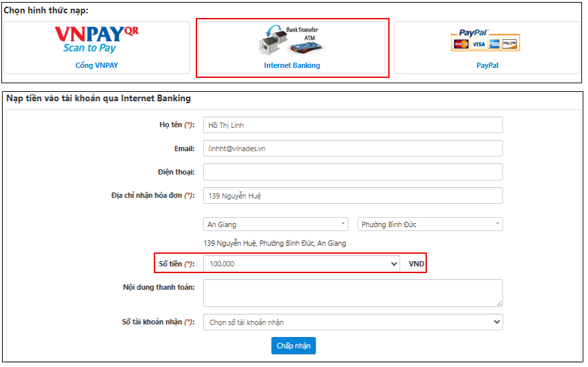The image size is (588, 367).
Task: Click the Số tiền field label
Action: [176, 264]
